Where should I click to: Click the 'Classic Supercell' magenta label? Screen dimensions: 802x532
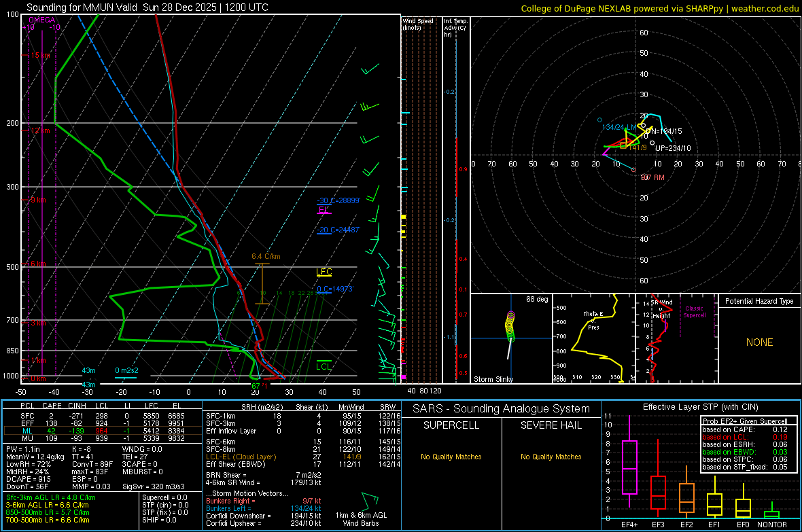694,312
